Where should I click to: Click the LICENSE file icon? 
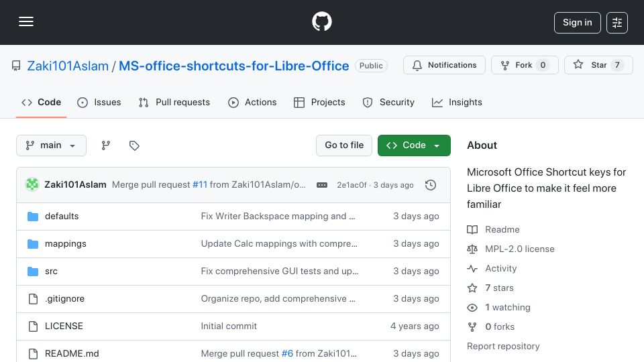[33, 326]
